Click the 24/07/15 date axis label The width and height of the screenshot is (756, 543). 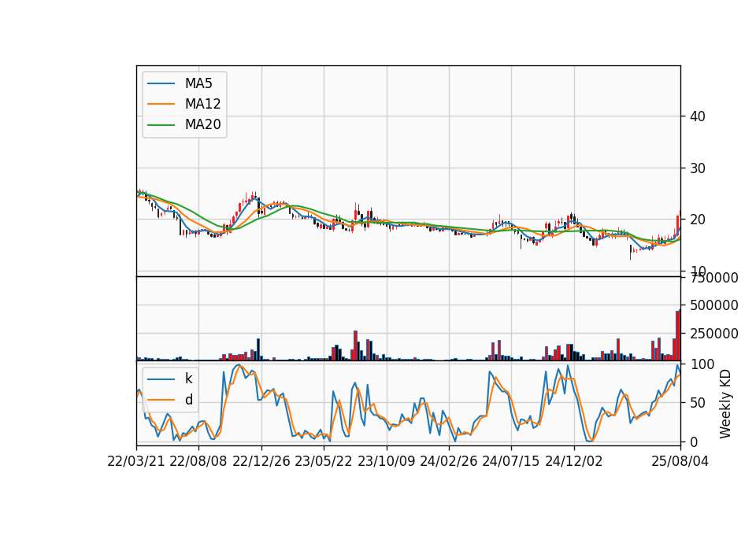[x=510, y=461]
